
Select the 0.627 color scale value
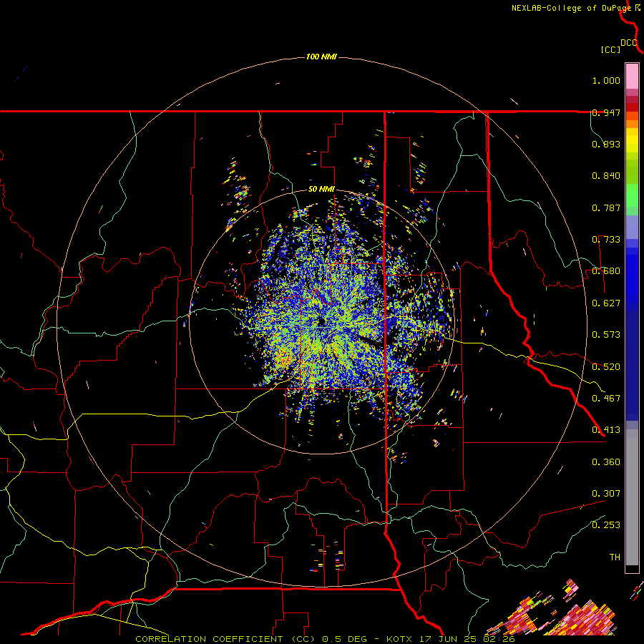point(606,303)
